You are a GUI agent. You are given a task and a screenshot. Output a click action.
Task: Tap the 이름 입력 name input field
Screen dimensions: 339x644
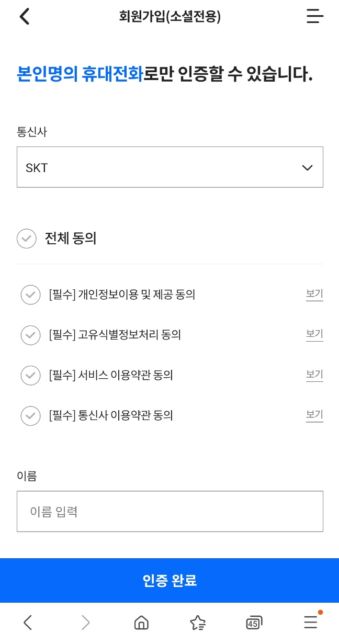click(x=169, y=511)
